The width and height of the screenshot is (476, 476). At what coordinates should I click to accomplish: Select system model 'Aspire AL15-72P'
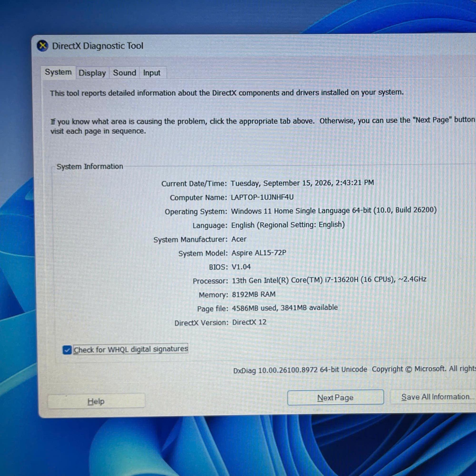click(259, 253)
